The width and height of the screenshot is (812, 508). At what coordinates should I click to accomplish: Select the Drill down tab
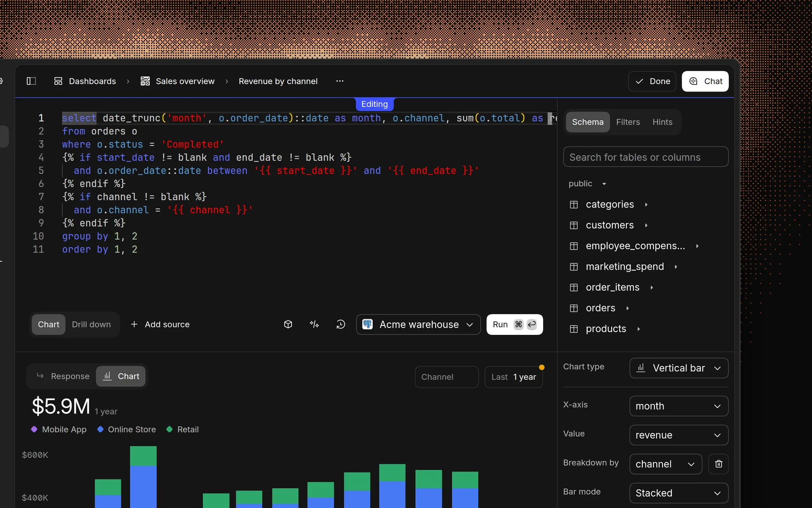click(91, 324)
